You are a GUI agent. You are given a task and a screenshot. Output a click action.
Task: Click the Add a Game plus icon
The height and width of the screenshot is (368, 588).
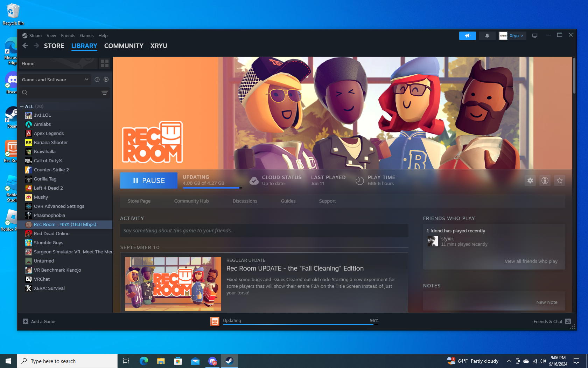coord(26,321)
